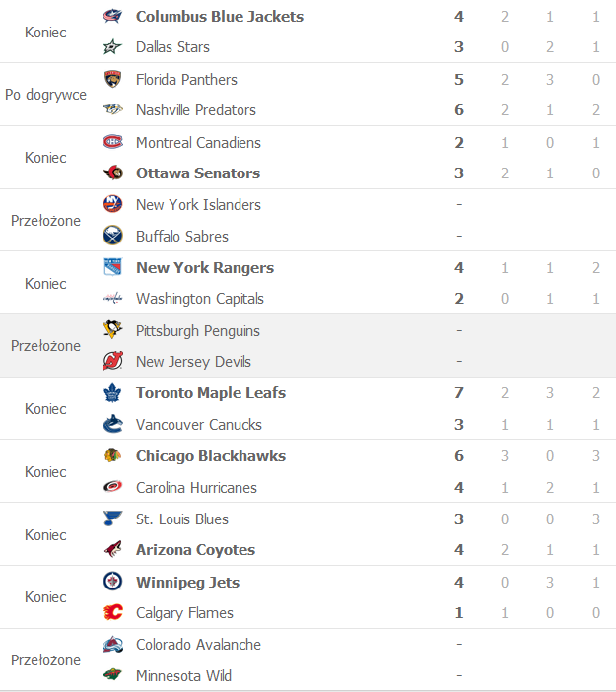
Task: Select the Carolina Hurricanes team name
Action: [196, 488]
